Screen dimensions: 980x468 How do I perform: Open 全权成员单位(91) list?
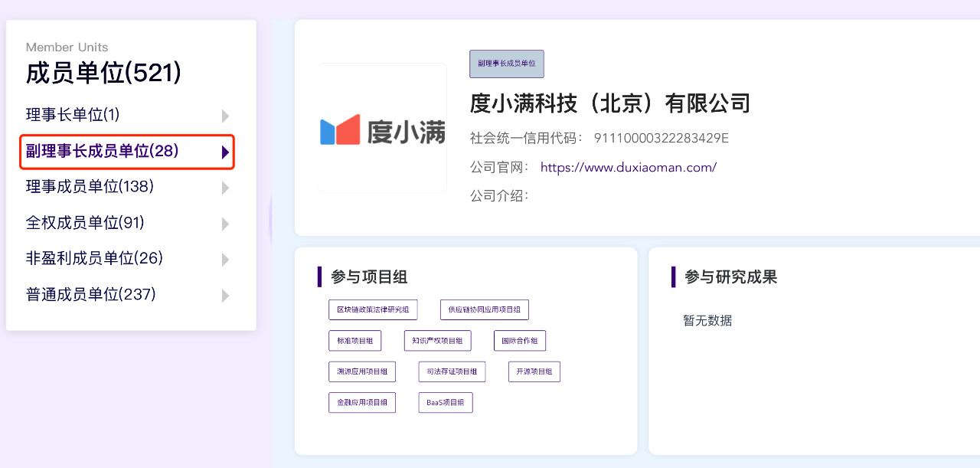85,222
